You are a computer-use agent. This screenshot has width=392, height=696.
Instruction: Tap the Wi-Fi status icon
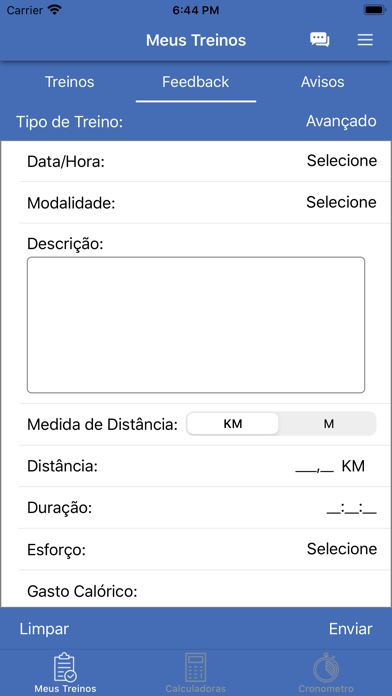point(55,10)
